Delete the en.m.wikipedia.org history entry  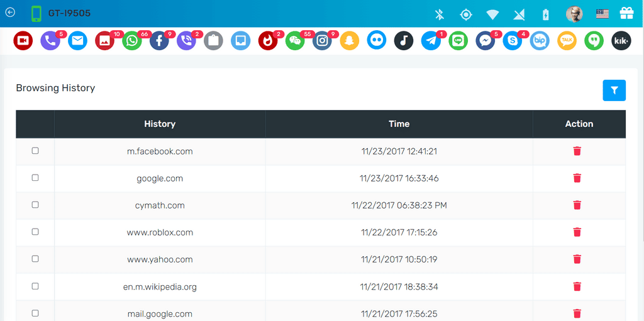(577, 286)
